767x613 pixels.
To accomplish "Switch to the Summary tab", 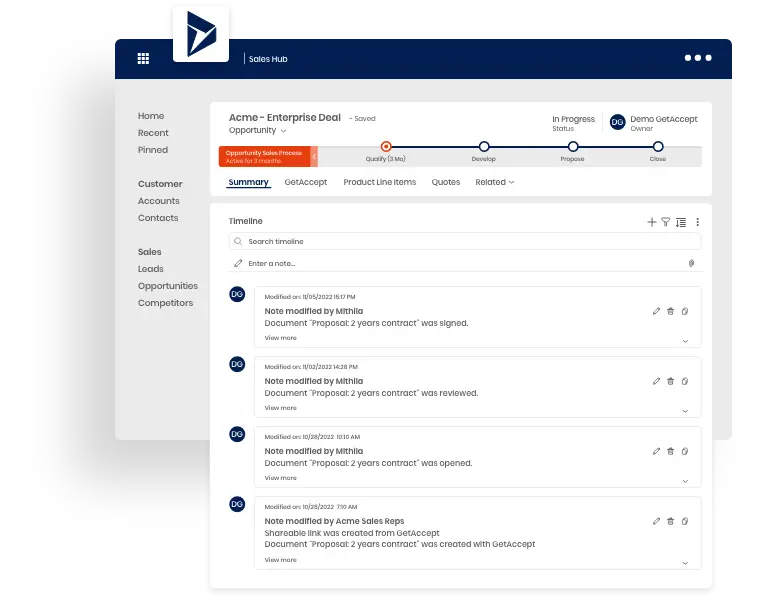I will tap(248, 182).
